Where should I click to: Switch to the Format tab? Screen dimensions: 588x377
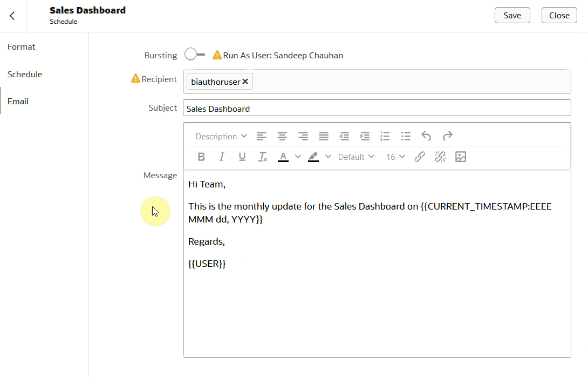(21, 46)
